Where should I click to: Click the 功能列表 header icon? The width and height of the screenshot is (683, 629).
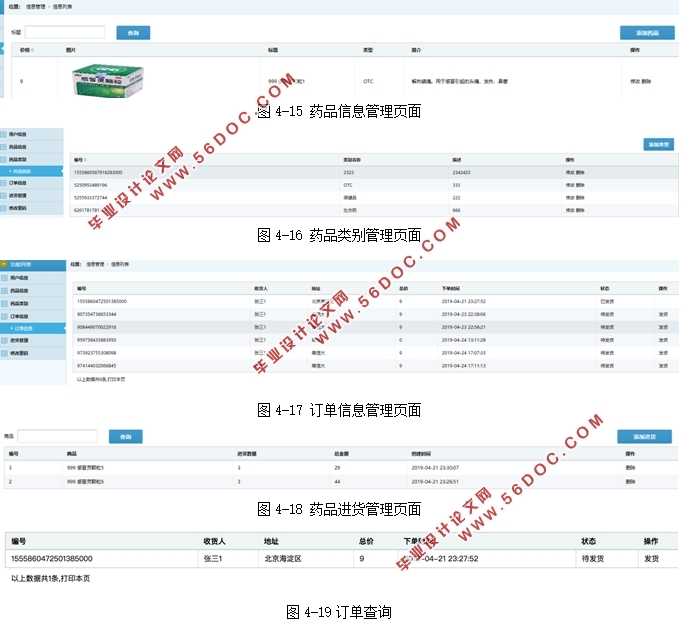click(x=5, y=264)
